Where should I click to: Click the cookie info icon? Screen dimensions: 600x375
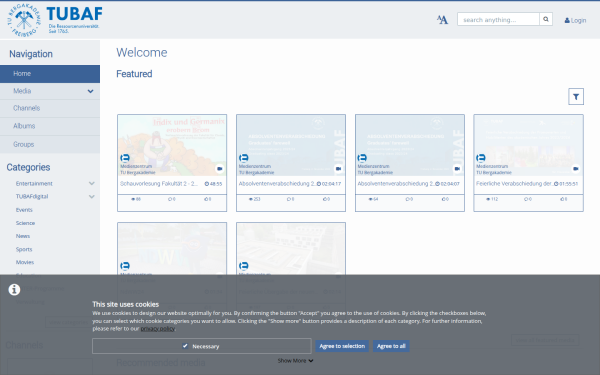click(14, 290)
